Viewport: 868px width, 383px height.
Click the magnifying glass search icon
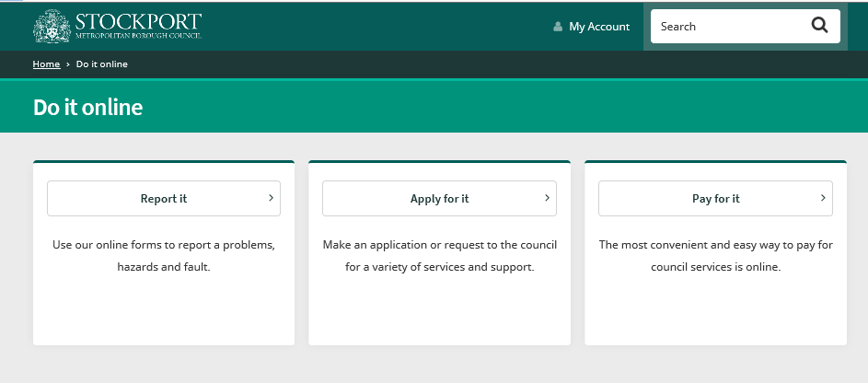[819, 26]
